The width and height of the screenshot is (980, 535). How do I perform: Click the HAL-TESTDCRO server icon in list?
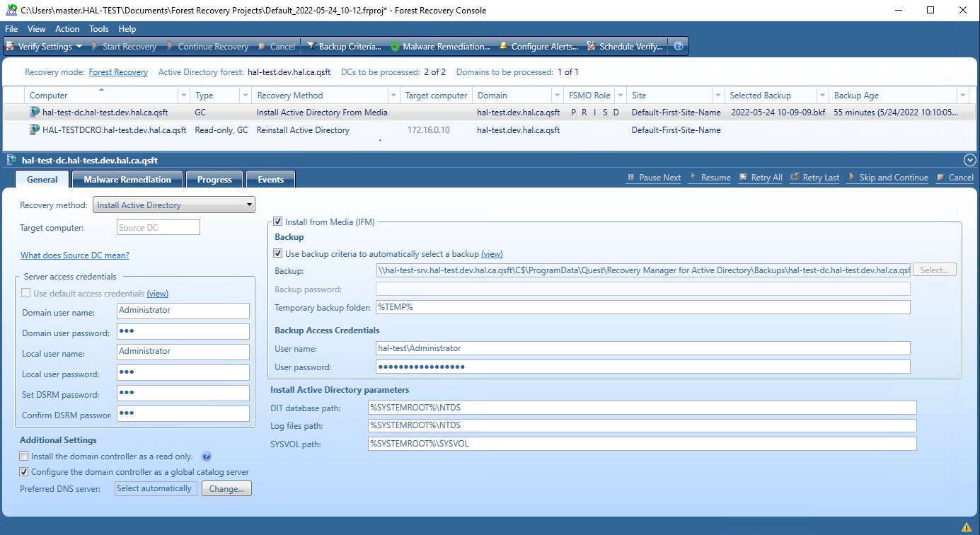point(35,130)
